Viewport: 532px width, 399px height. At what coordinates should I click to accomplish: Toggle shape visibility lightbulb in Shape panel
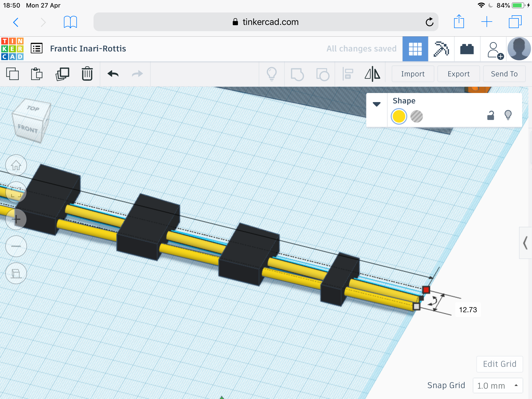[x=508, y=115]
